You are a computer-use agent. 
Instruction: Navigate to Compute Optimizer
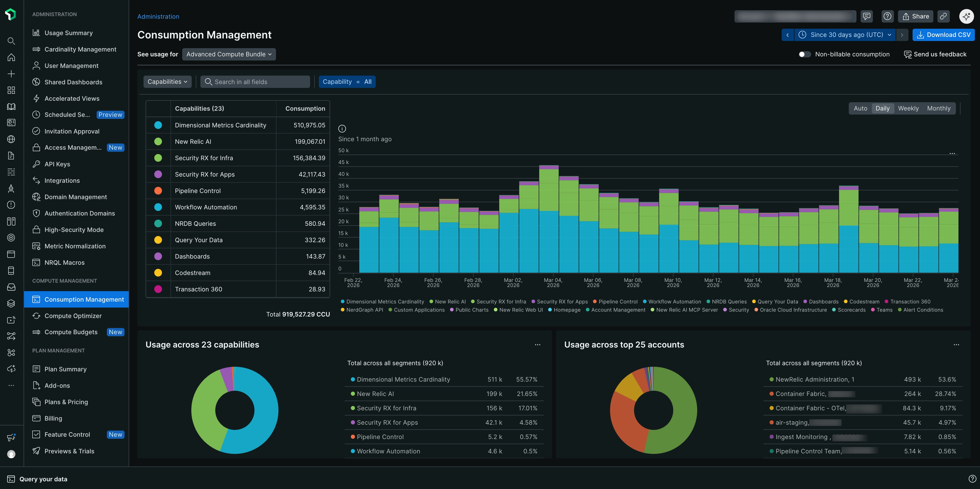coord(73,315)
